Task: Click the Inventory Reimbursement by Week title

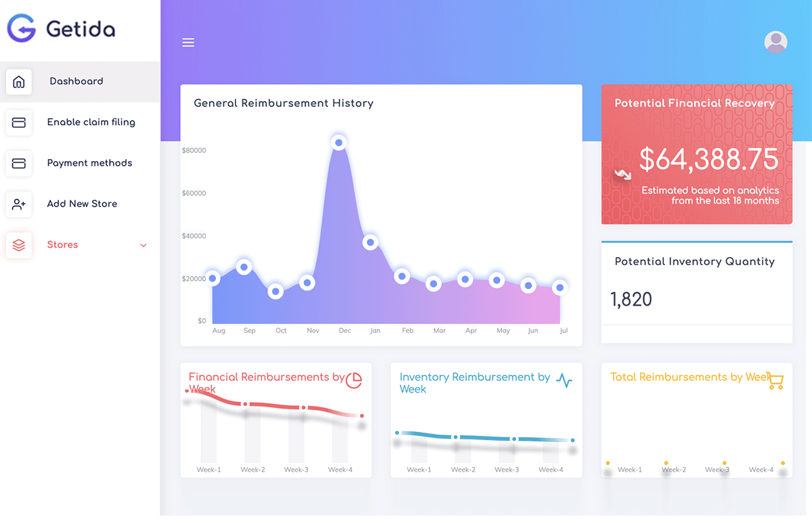Action: coord(475,383)
